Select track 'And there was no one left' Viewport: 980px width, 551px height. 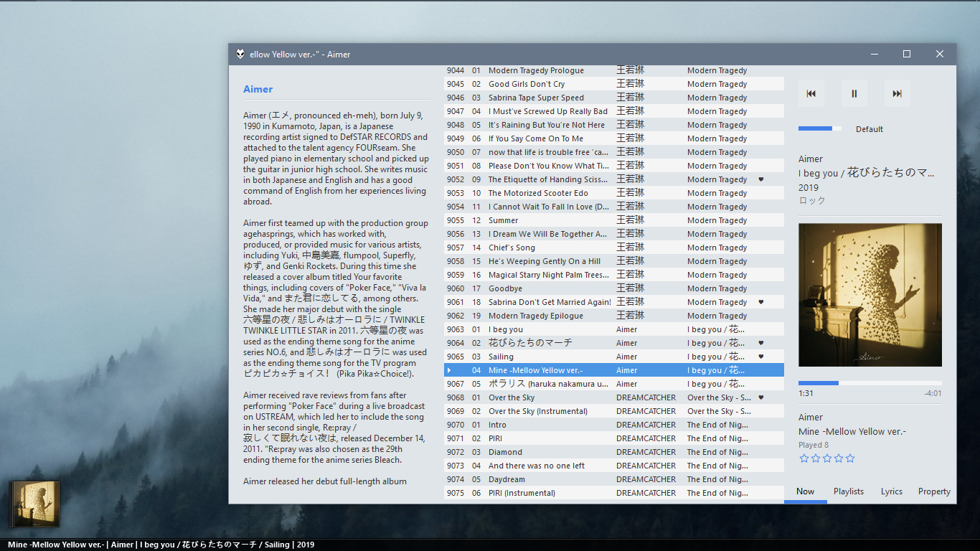[x=614, y=466]
